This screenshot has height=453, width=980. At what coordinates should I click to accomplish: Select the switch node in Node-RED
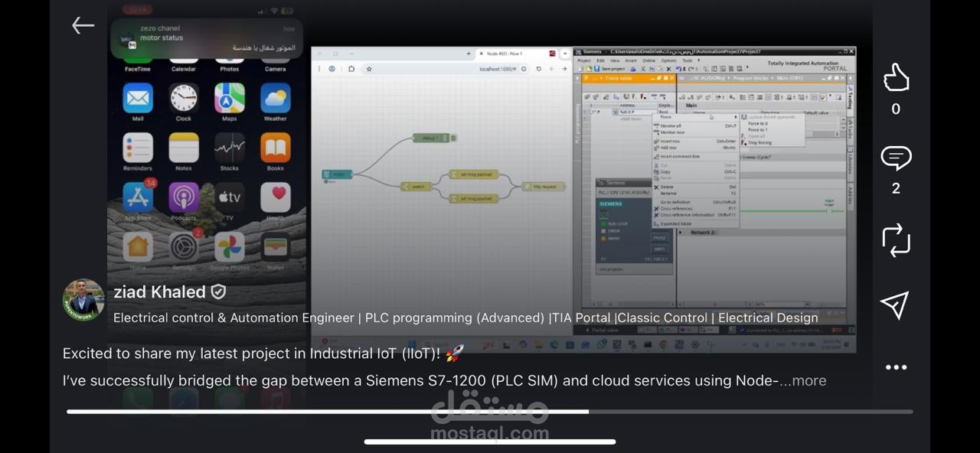[x=416, y=186]
